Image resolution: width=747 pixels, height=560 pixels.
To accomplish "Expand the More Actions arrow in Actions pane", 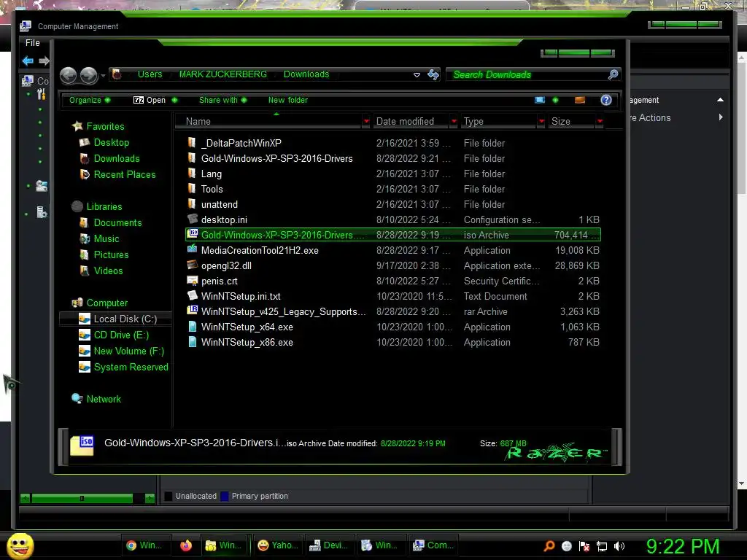I will pyautogui.click(x=721, y=117).
